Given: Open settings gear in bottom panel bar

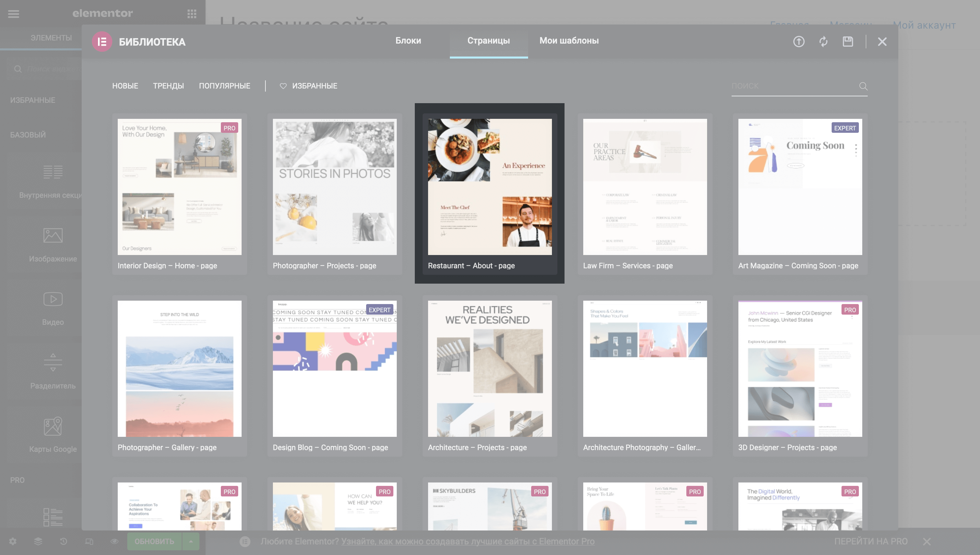Looking at the screenshot, I should tap(13, 541).
